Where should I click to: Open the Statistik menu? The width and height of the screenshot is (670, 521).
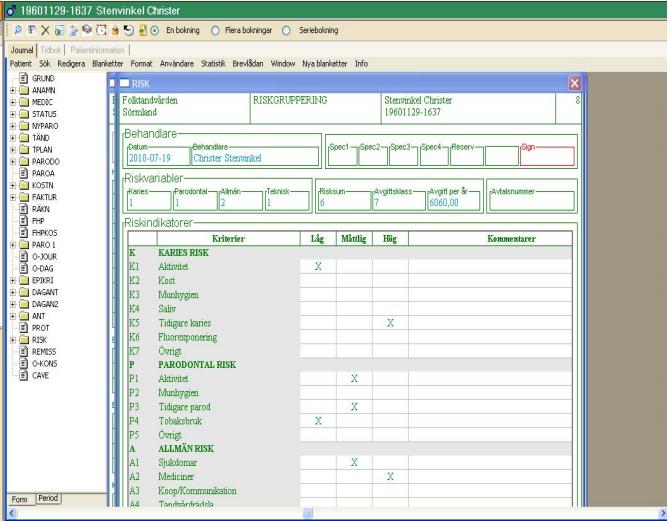(x=213, y=64)
